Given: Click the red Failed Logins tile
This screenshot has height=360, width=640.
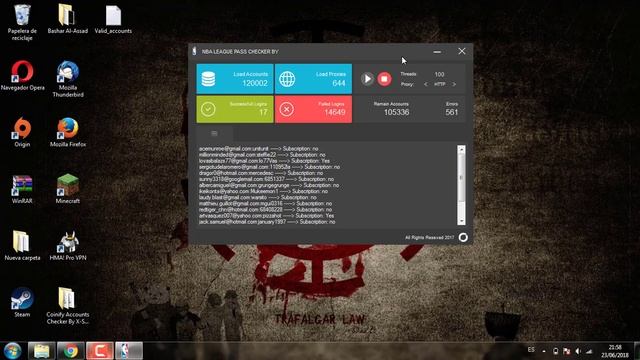Looking at the screenshot, I should pyautogui.click(x=313, y=109).
